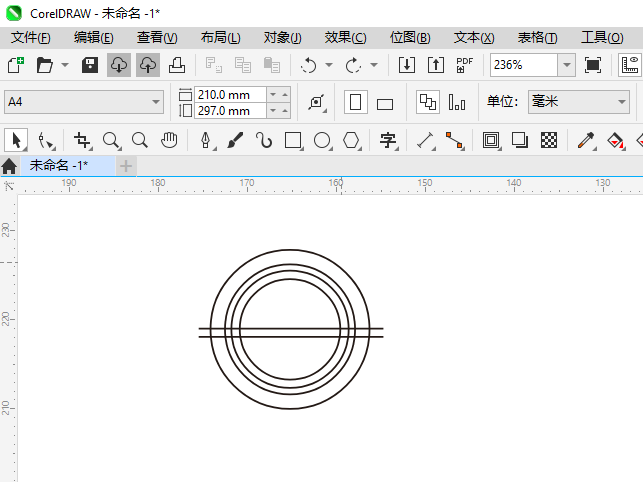Select the Rectangle tool
Image resolution: width=643 pixels, height=482 pixels.
[x=293, y=140]
